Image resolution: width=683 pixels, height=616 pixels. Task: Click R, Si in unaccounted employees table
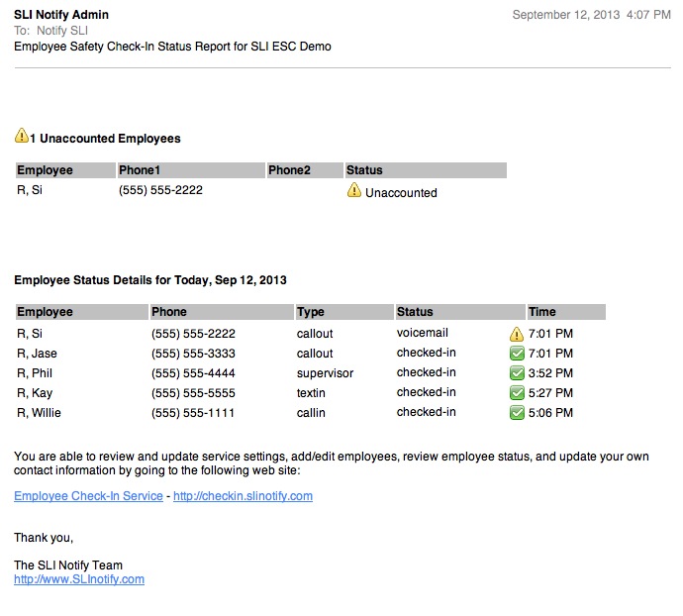(30, 190)
